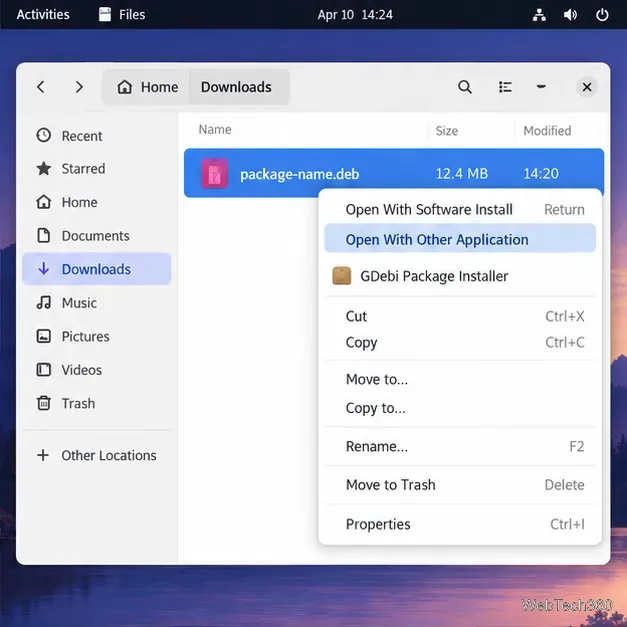Open Videos in the sidebar
The width and height of the screenshot is (627, 627).
(97, 370)
